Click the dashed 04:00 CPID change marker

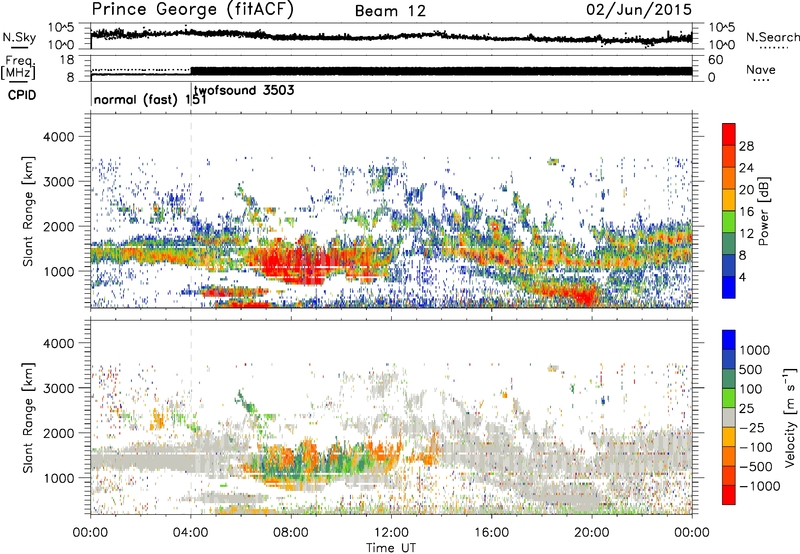[191, 210]
